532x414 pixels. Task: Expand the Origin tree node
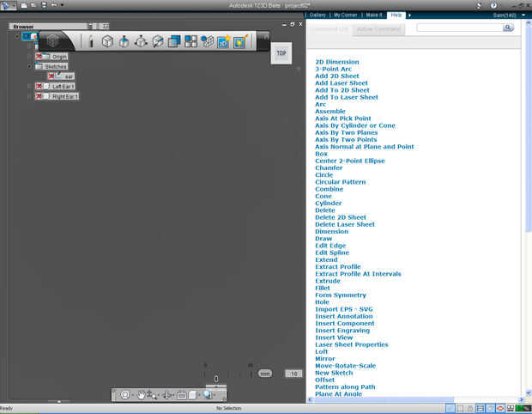pyautogui.click(x=29, y=57)
